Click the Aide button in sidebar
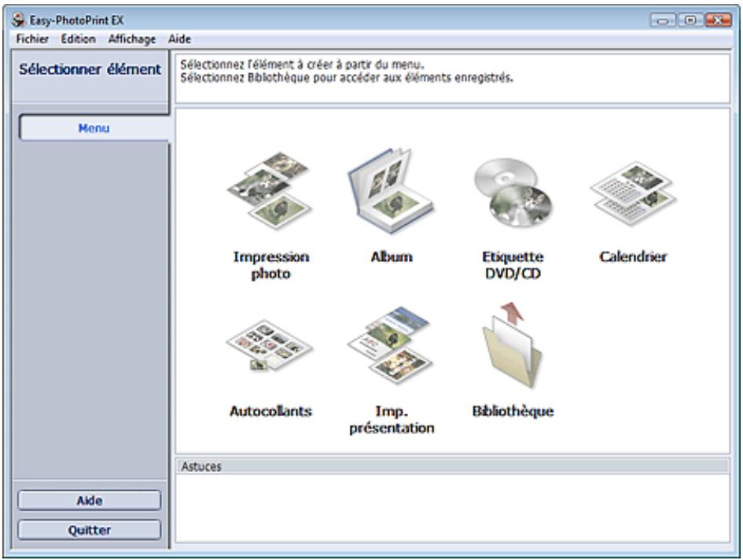Screen dimensions: 743x560 tap(90, 500)
